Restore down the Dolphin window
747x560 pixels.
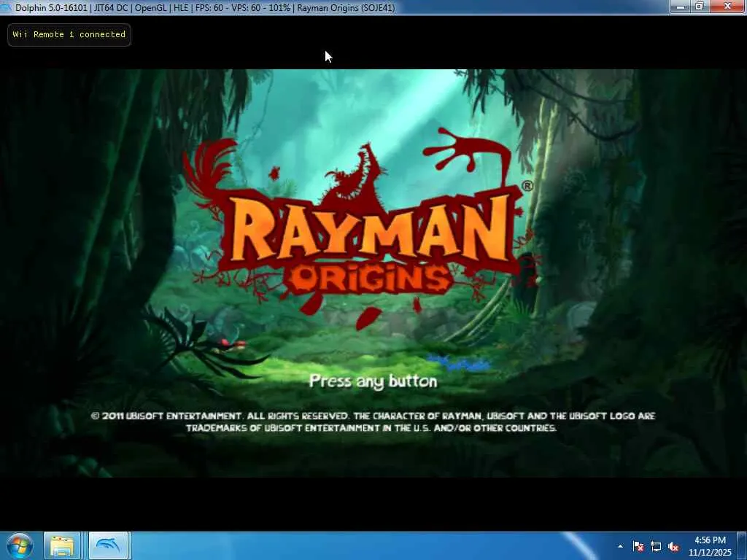pyautogui.click(x=700, y=7)
